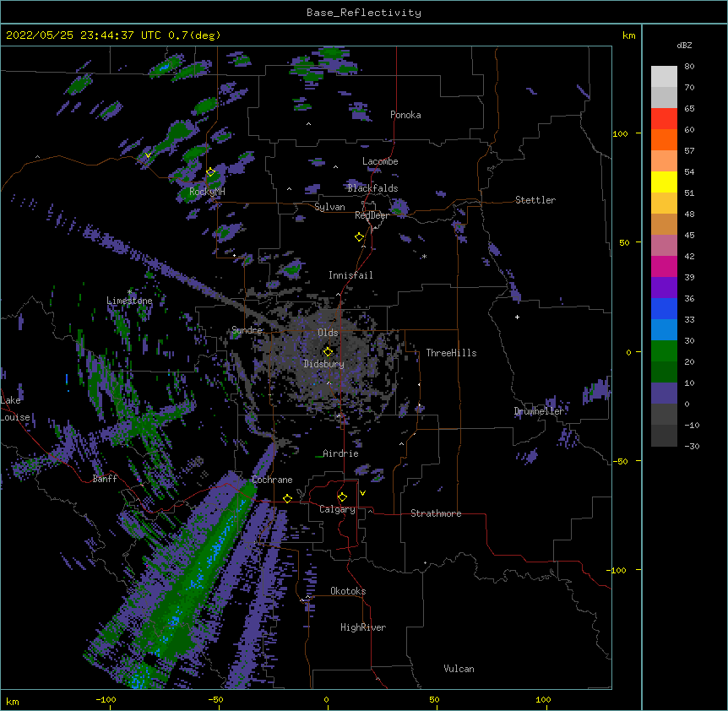The width and height of the screenshot is (728, 711).
Task: Click the Lake Louise label
Action: (x=15, y=409)
